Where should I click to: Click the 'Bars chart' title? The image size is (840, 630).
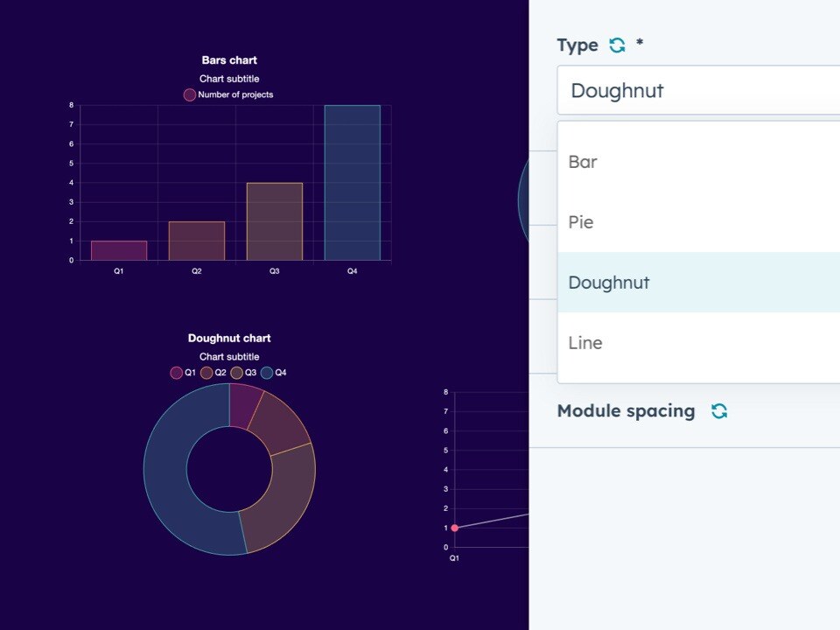[228, 59]
